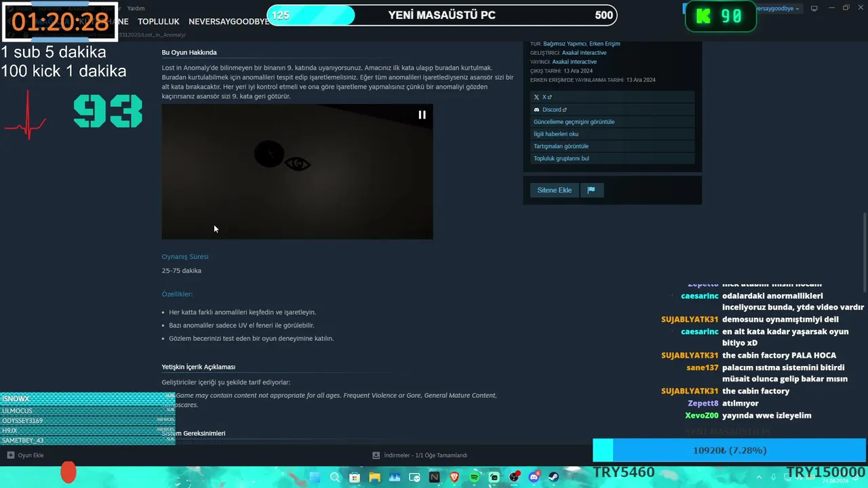Click chat username Zepett8 beside 'atılmıyor'
This screenshot has width=868, height=488.
click(703, 403)
